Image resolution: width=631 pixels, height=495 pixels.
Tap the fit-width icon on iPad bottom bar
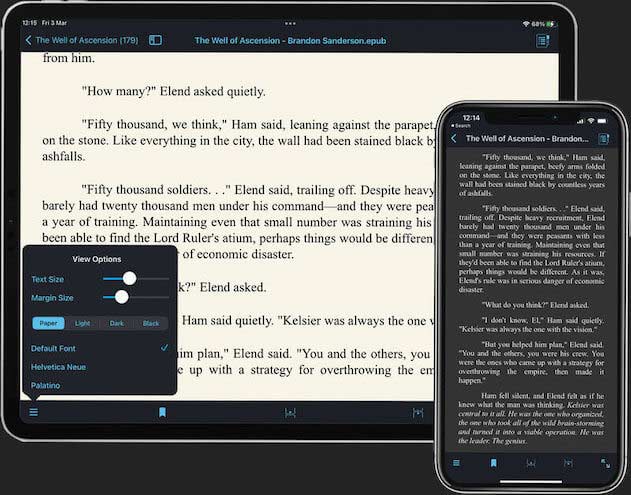click(290, 412)
